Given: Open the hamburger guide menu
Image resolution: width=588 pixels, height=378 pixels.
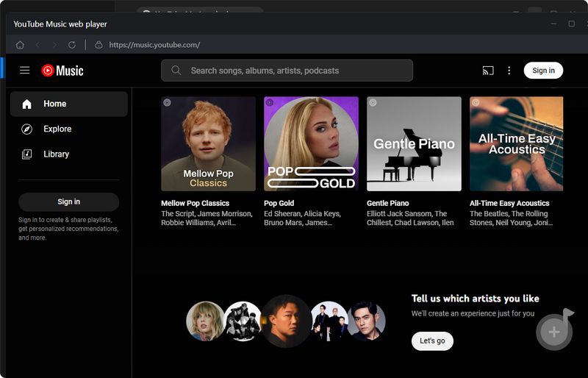Looking at the screenshot, I should tap(24, 71).
